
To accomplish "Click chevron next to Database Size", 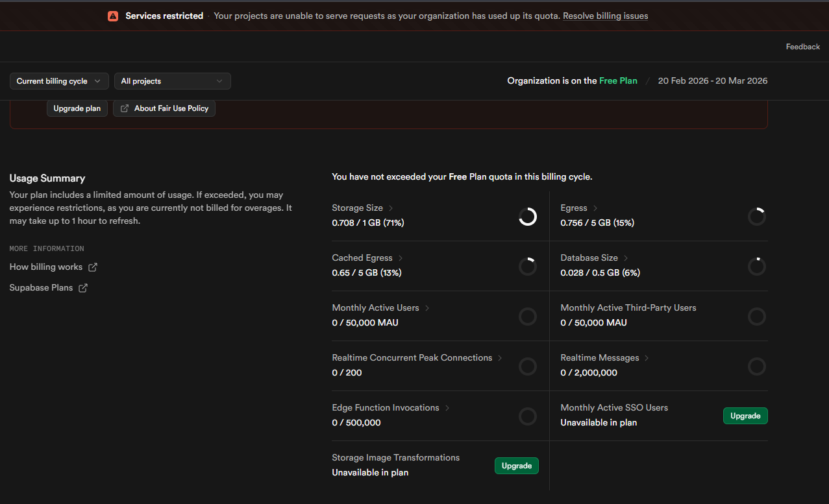I will pos(626,258).
